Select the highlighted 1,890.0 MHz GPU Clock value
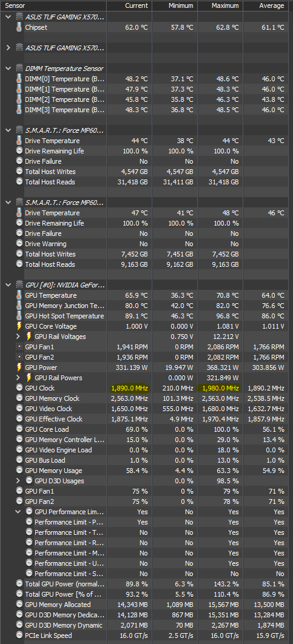 click(x=129, y=388)
